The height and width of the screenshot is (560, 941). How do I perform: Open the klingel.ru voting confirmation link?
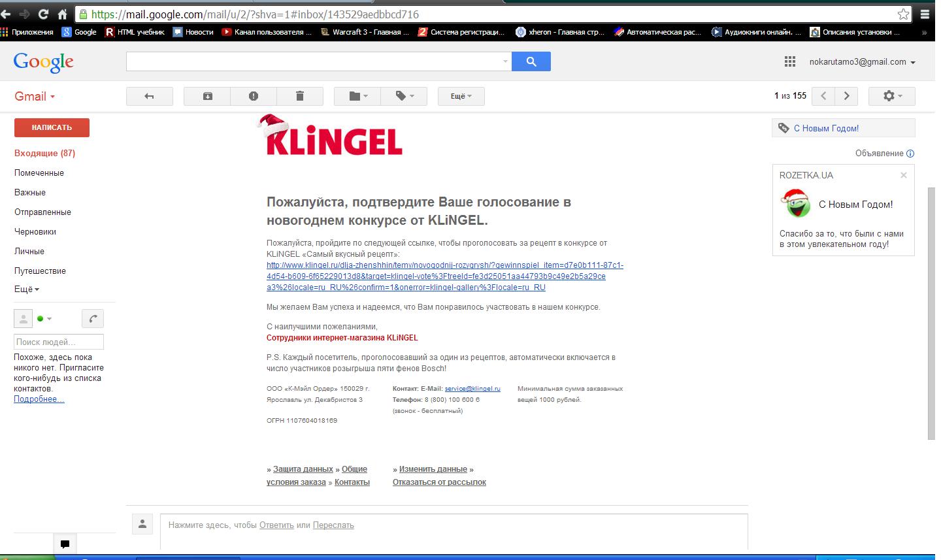[x=445, y=276]
